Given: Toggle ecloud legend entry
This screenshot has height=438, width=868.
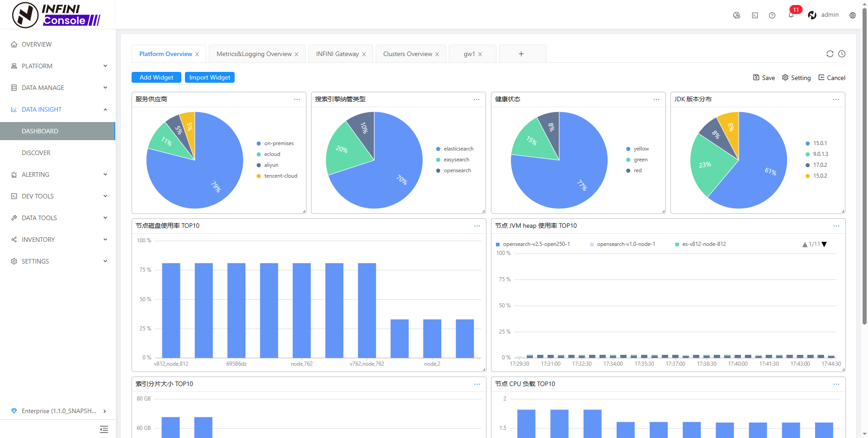Looking at the screenshot, I should pyautogui.click(x=269, y=154).
